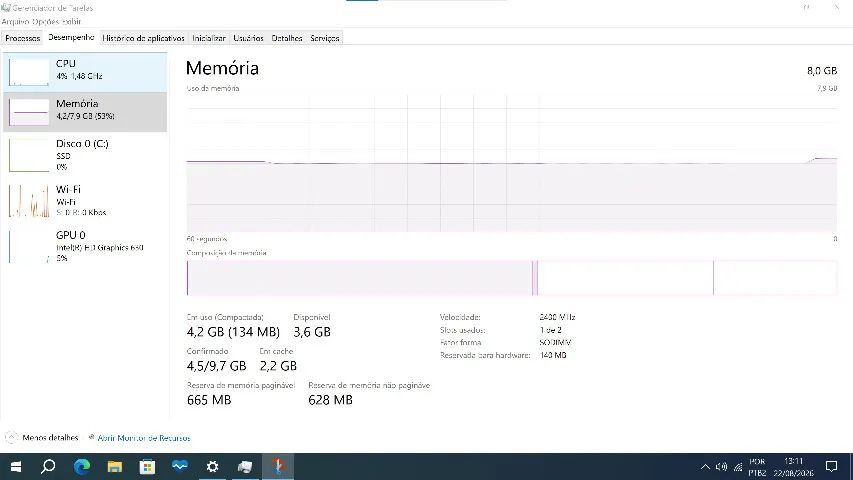Switch to the Desempenho tab
This screenshot has width=853, height=480.
[71, 38]
